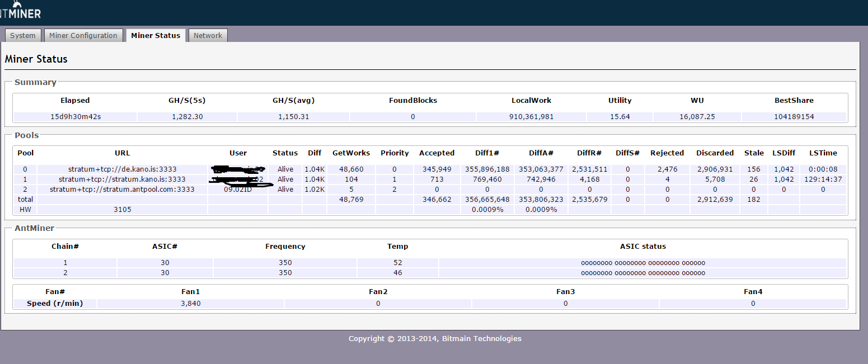Click the de.kano.is pool URL
The image size is (868, 364).
(x=122, y=169)
